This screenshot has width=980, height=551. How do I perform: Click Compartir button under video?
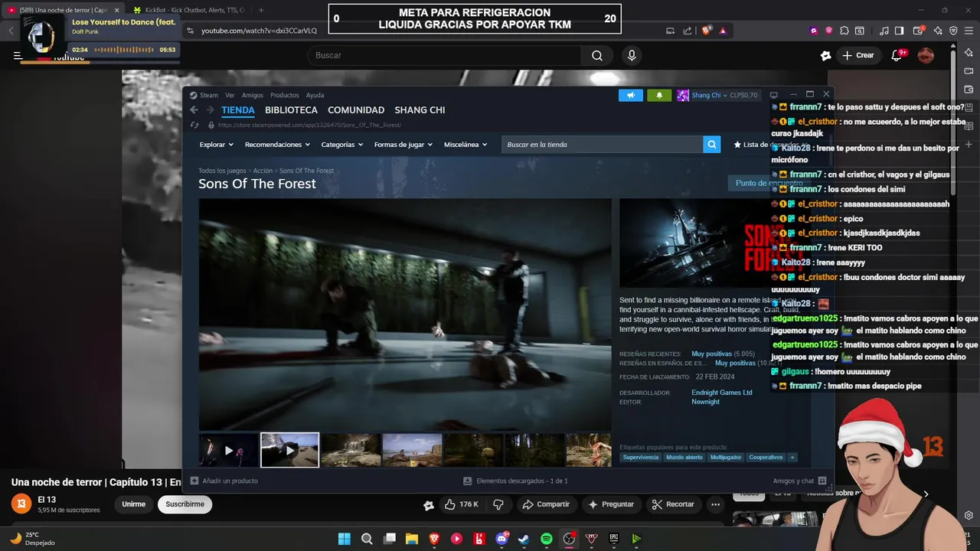click(x=546, y=504)
